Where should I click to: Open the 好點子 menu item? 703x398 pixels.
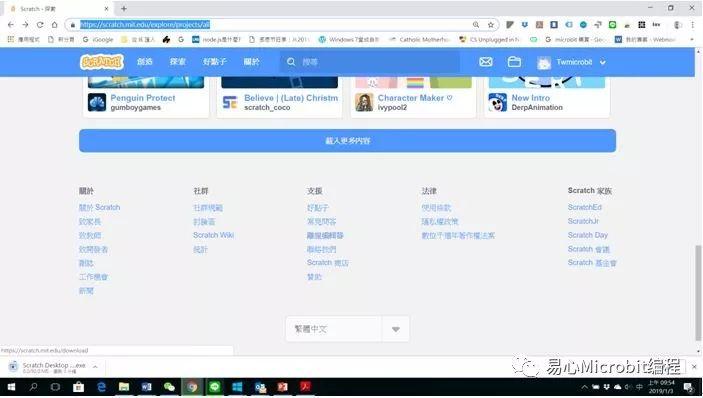tap(215, 62)
